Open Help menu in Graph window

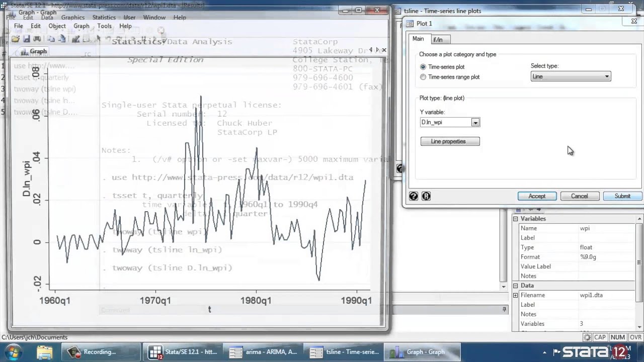coord(125,26)
